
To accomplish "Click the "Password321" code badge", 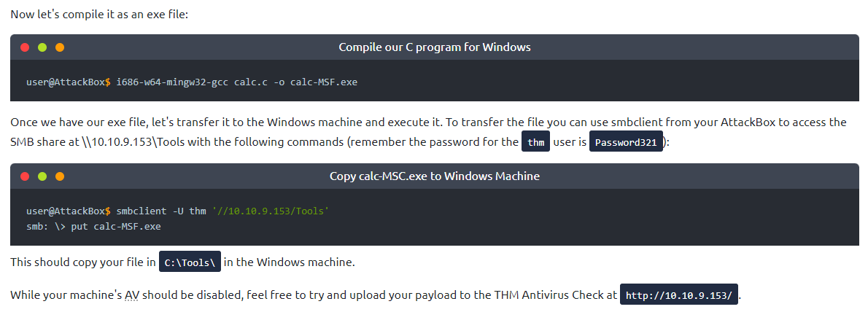I will [x=626, y=142].
